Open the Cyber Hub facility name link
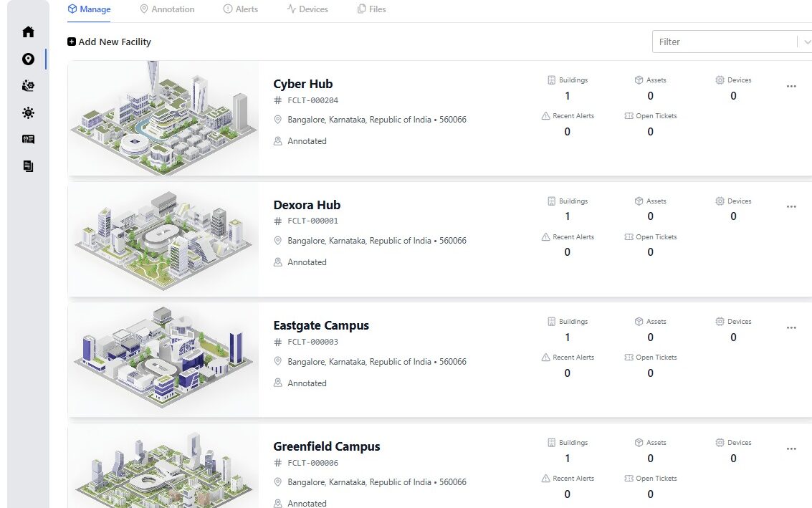The image size is (812, 508). pos(302,84)
